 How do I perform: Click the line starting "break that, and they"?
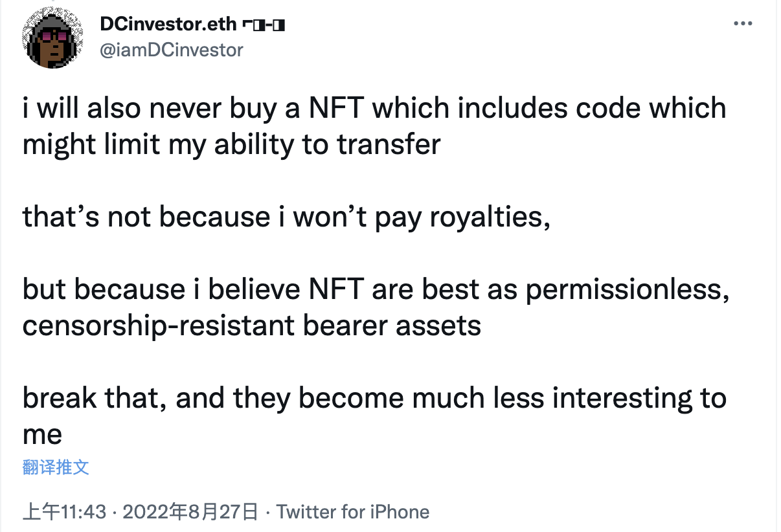coord(374,398)
